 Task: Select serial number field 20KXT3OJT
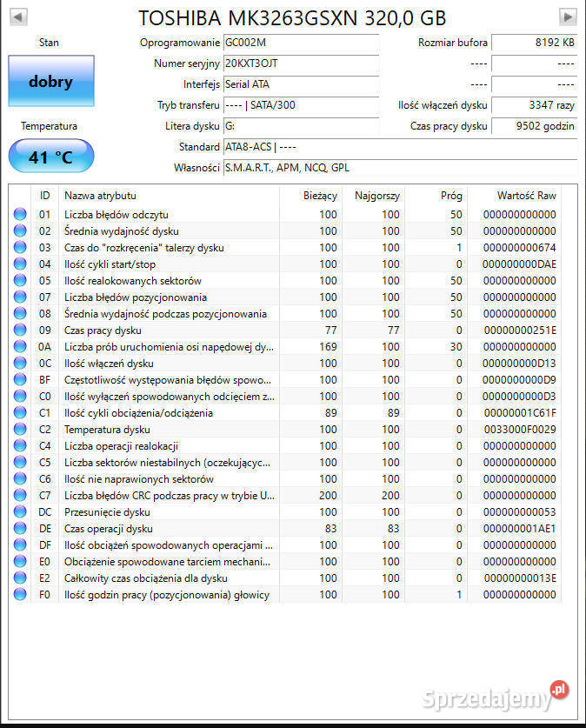[x=301, y=63]
